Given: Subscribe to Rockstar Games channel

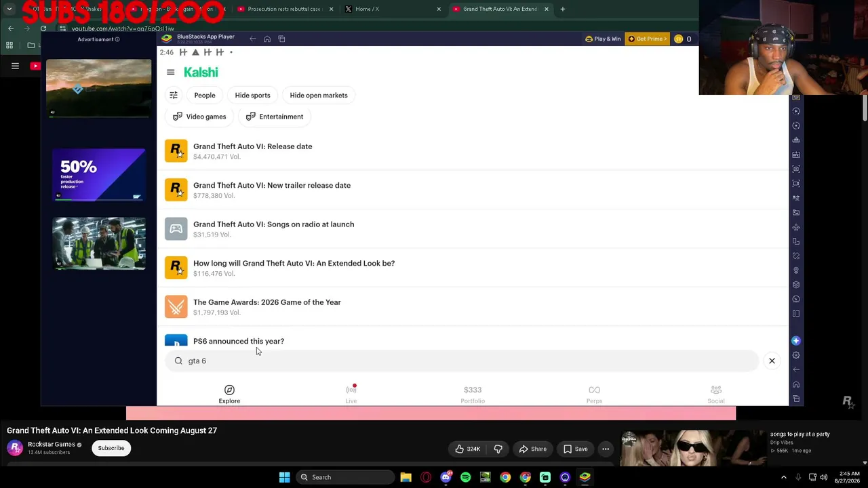Looking at the screenshot, I should pyautogui.click(x=111, y=448).
